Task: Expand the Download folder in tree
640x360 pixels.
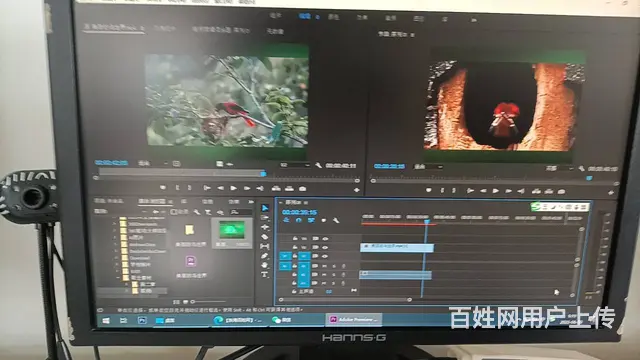Action: coord(116,258)
